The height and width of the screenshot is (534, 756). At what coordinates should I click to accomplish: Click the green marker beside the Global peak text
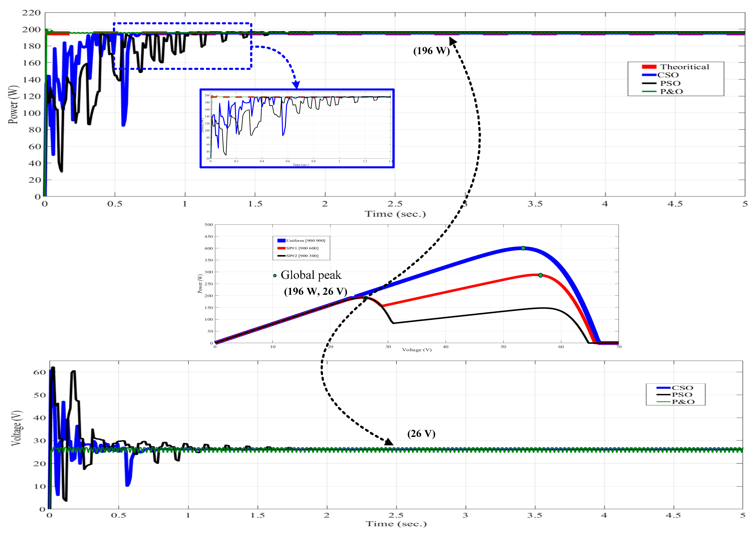click(x=275, y=275)
